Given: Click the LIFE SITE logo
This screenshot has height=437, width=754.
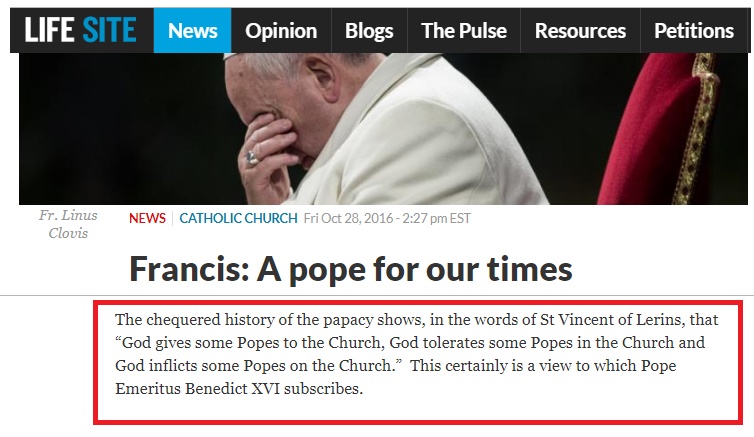Looking at the screenshot, I should coord(80,30).
